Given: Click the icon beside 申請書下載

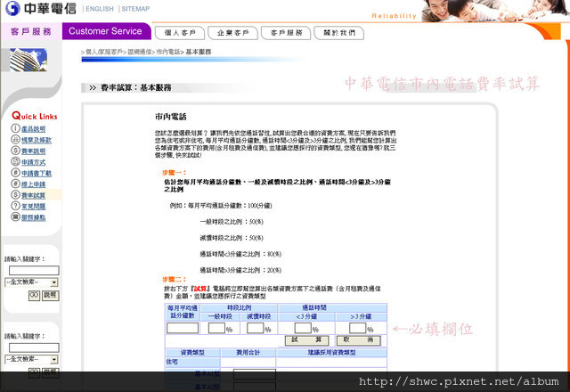Looking at the screenshot, I should coord(15,172).
